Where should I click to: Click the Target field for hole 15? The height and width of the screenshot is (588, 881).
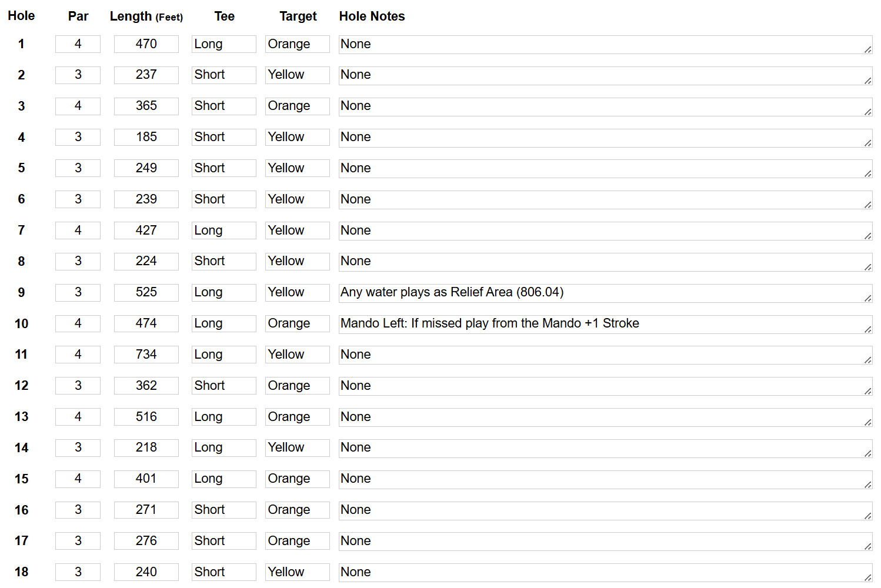[297, 479]
